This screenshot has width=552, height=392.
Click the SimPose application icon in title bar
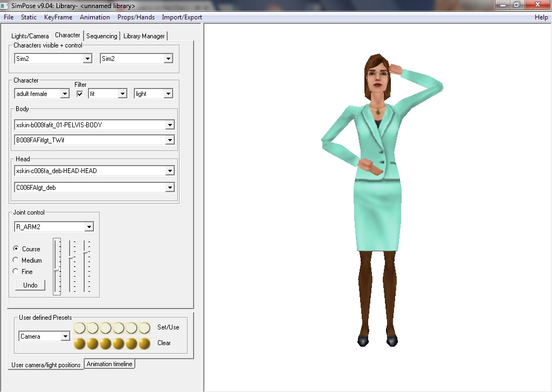click(5, 6)
